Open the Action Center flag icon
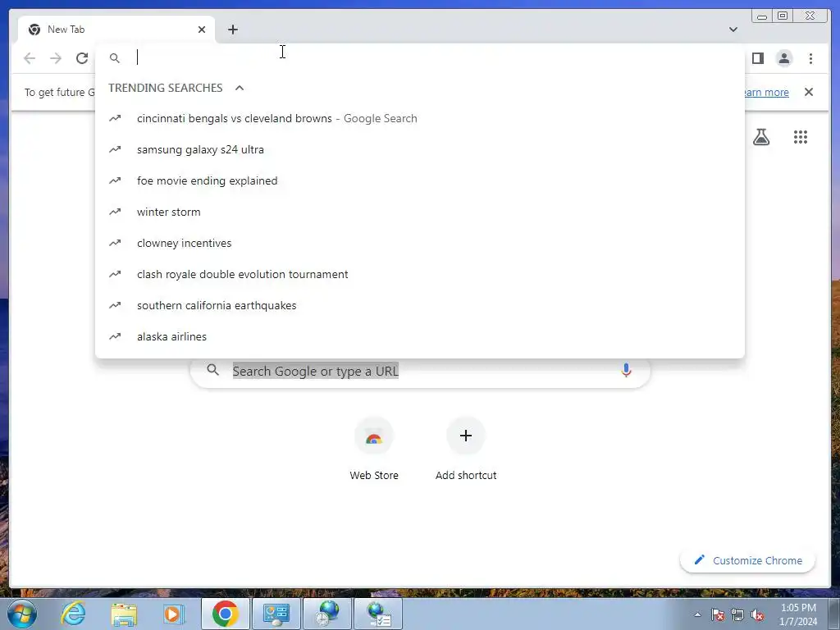Viewport: 840px width, 630px height. tap(718, 614)
